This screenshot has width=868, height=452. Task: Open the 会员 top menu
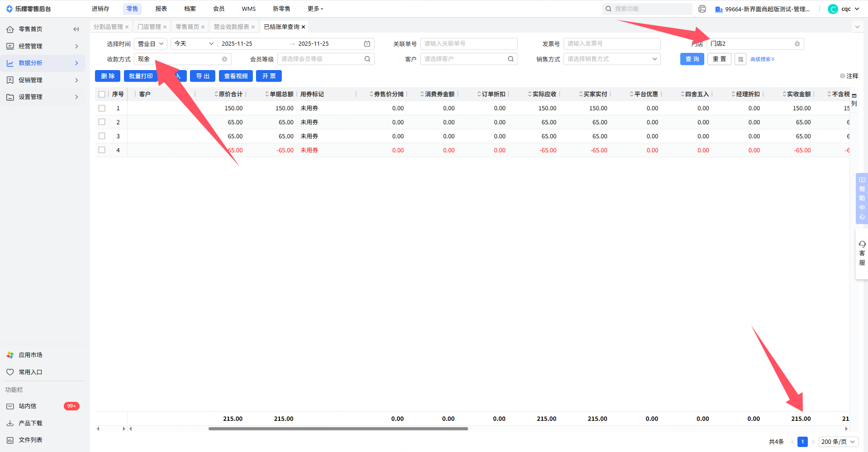tap(219, 9)
